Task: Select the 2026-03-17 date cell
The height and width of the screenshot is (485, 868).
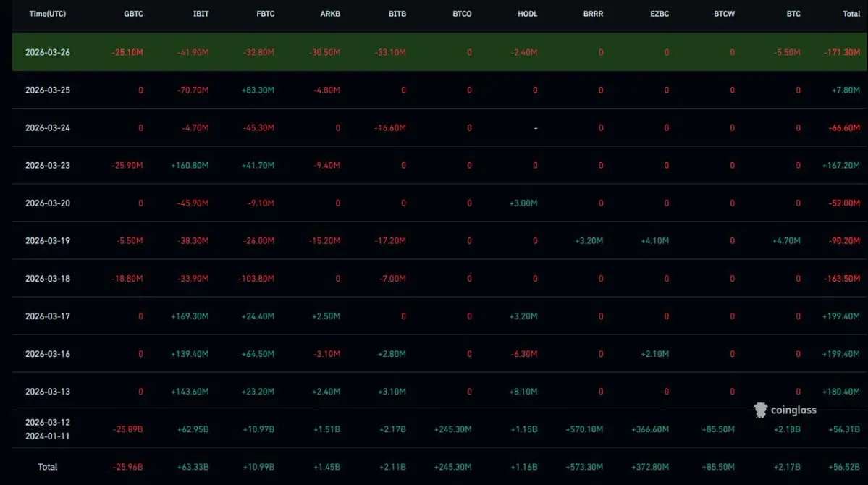Action: tap(48, 316)
